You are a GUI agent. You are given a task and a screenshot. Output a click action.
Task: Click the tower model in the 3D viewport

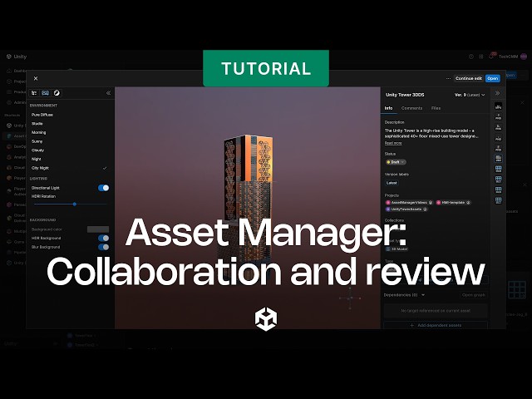[247, 204]
